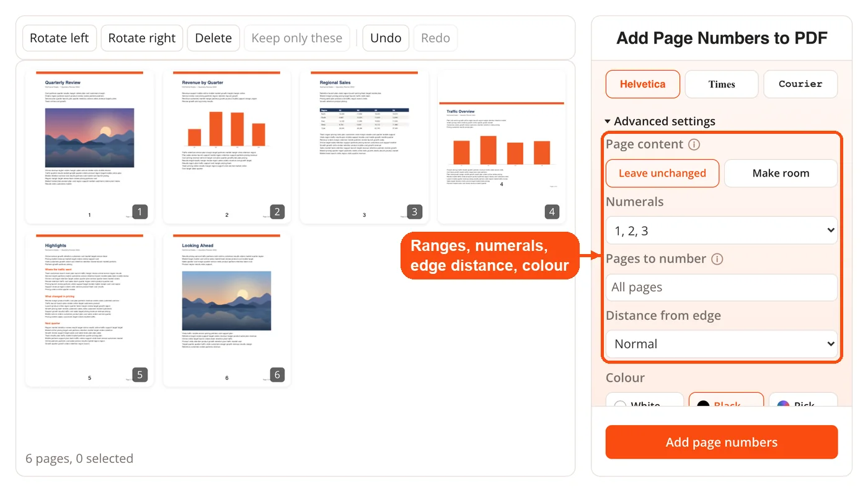Viewport: 868px width, 492px height.
Task: Click the Rotate left button
Action: [x=60, y=38]
